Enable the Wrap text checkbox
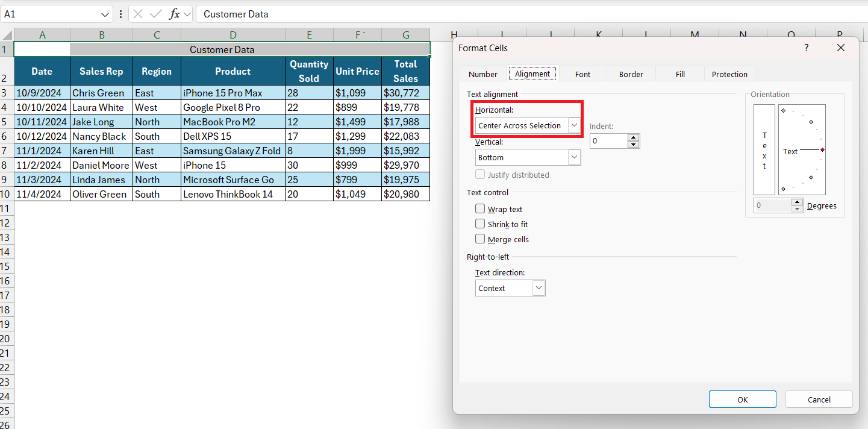Image resolution: width=868 pixels, height=429 pixels. (480, 208)
